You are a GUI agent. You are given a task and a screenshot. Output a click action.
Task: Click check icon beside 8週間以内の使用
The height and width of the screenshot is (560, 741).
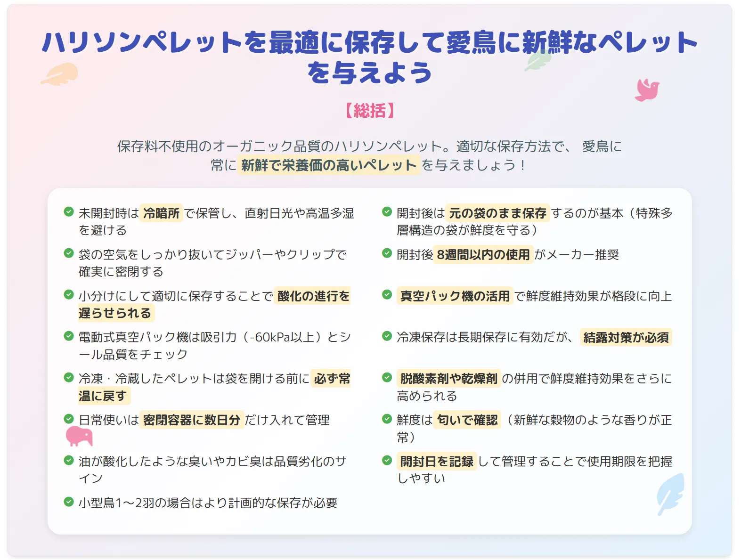(x=387, y=253)
